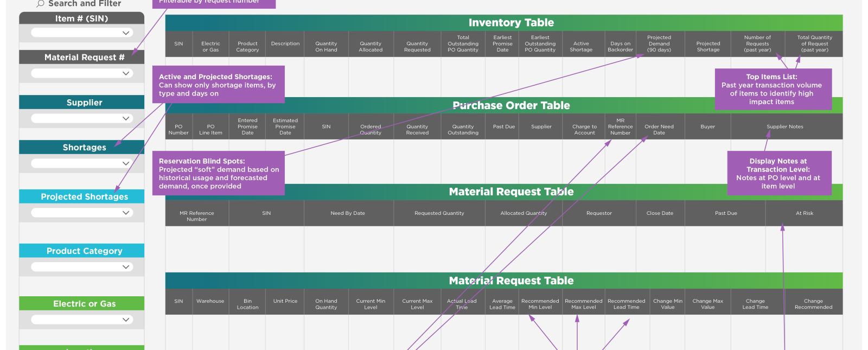868x350 pixels.
Task: Click the Projected Shortages dropdown chevron
Action: 126,213
